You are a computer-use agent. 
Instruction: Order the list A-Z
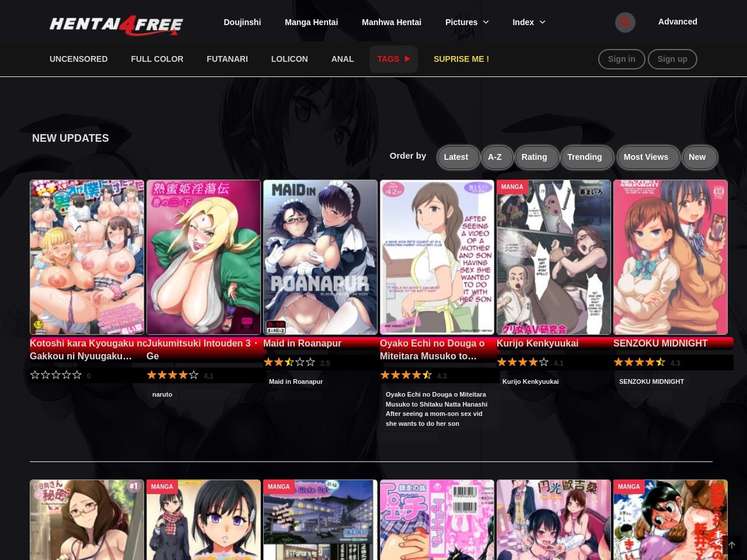click(495, 157)
